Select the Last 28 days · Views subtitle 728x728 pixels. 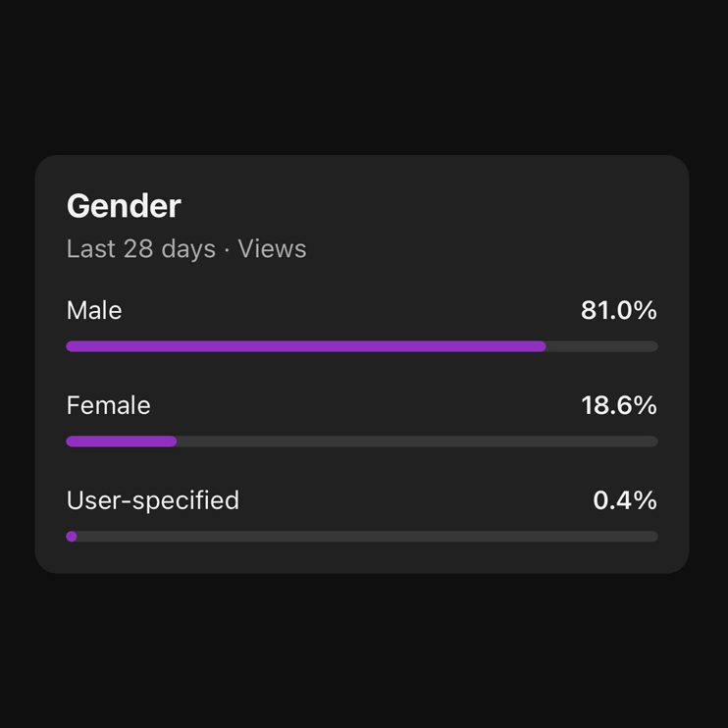(x=186, y=248)
